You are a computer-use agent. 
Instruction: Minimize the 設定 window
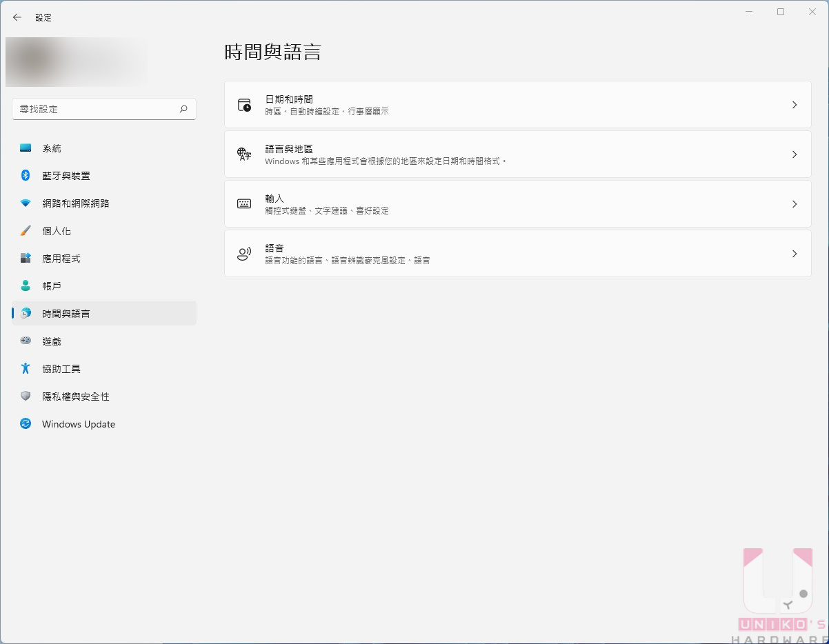[x=749, y=12]
